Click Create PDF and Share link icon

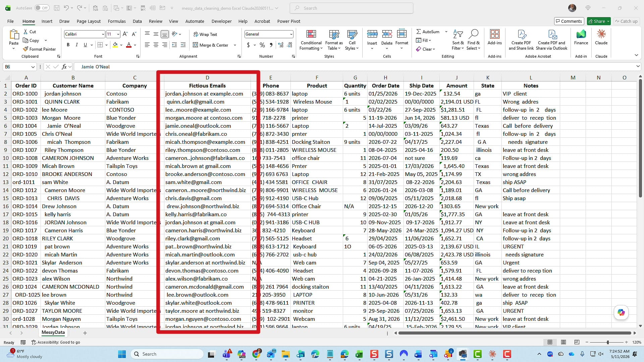click(x=521, y=35)
